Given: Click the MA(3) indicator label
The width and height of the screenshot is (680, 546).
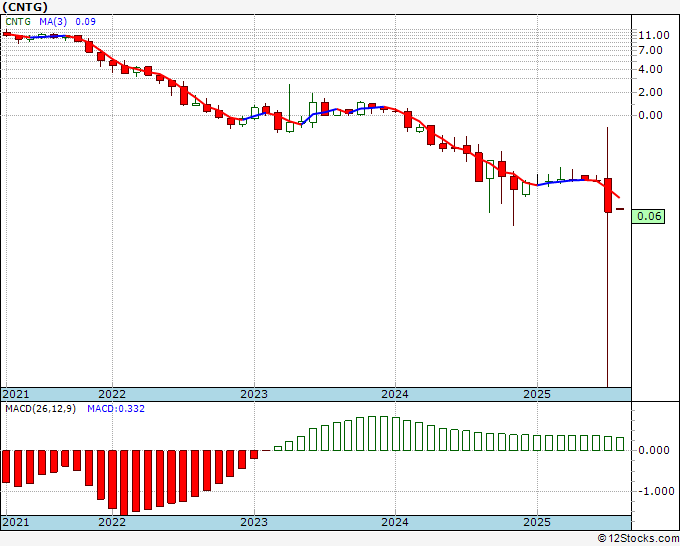Looking at the screenshot, I should point(53,21).
